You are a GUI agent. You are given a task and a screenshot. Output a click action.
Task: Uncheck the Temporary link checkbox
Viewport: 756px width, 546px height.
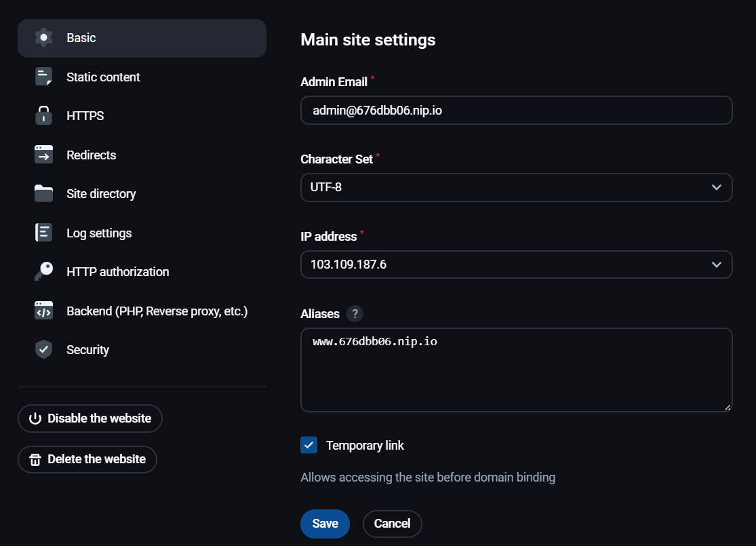tap(309, 446)
